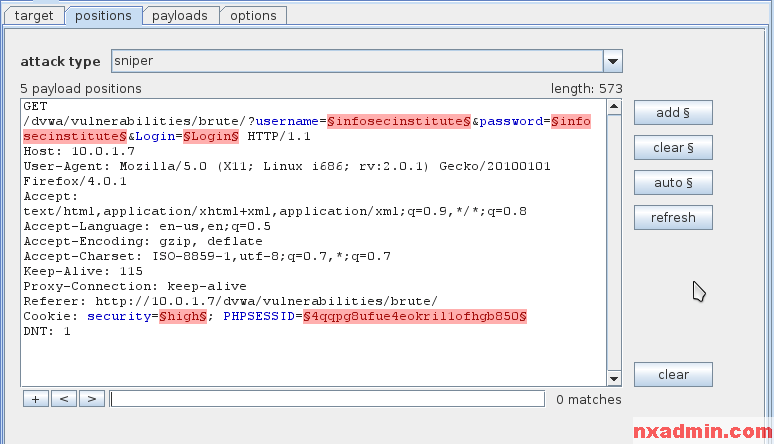Click the auto § button
774x444 pixels.
[x=673, y=183]
